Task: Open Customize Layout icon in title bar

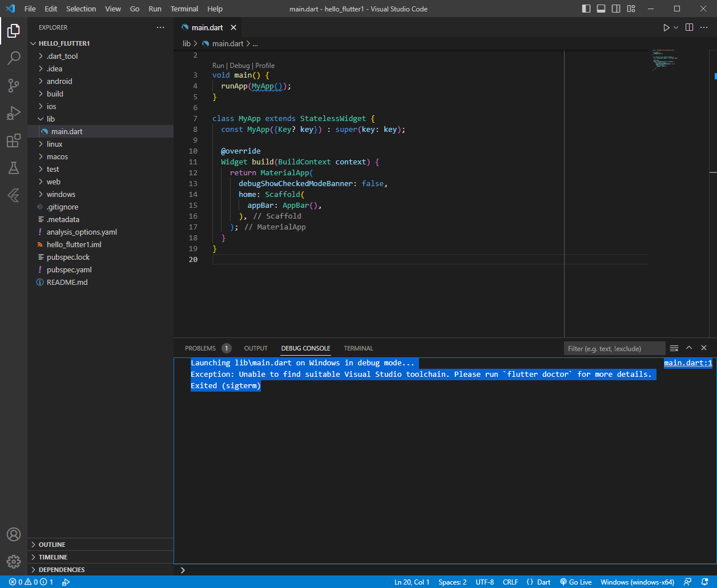Action: (631, 9)
